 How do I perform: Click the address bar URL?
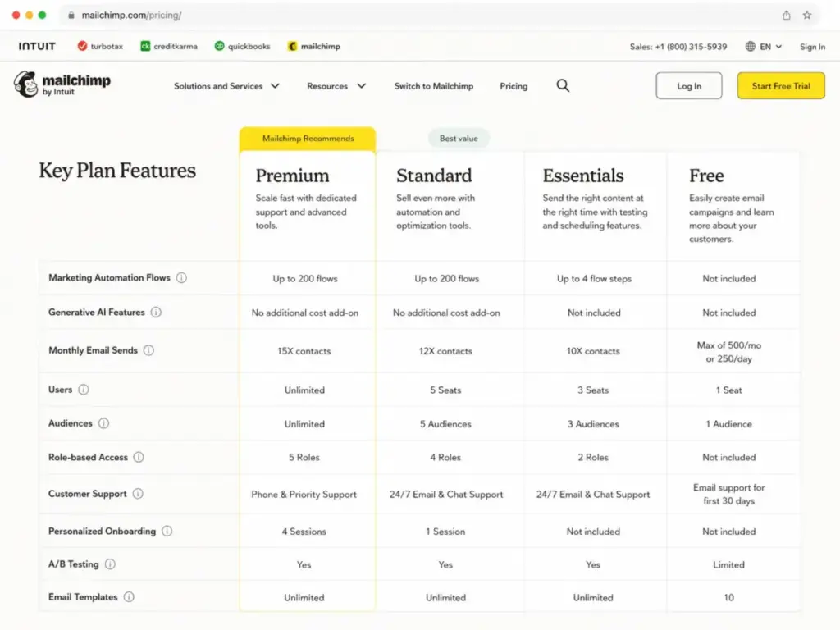click(x=131, y=15)
